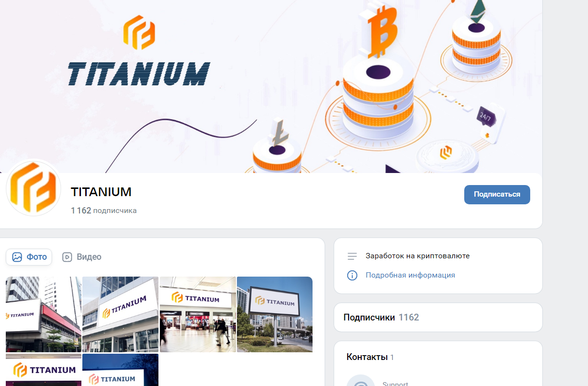This screenshot has width=588, height=386.
Task: Click the 1 162 подписчика count under title
Action: (104, 211)
